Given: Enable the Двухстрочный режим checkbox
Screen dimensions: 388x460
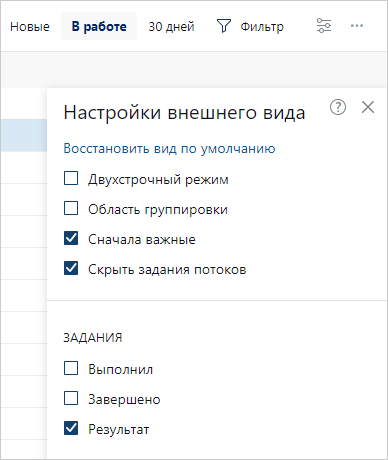Looking at the screenshot, I should (x=71, y=178).
